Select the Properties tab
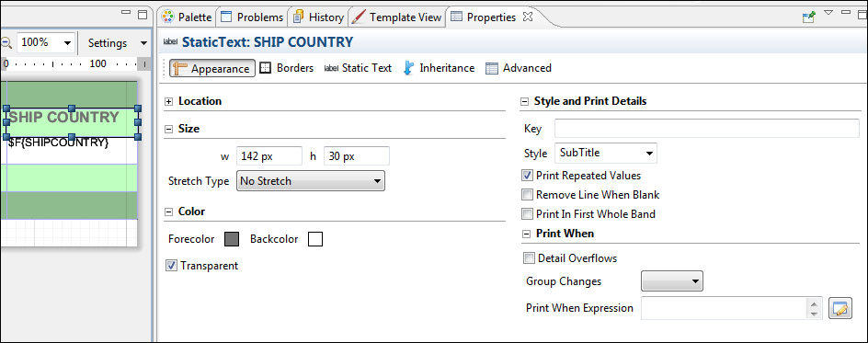The width and height of the screenshot is (868, 343). point(484,17)
